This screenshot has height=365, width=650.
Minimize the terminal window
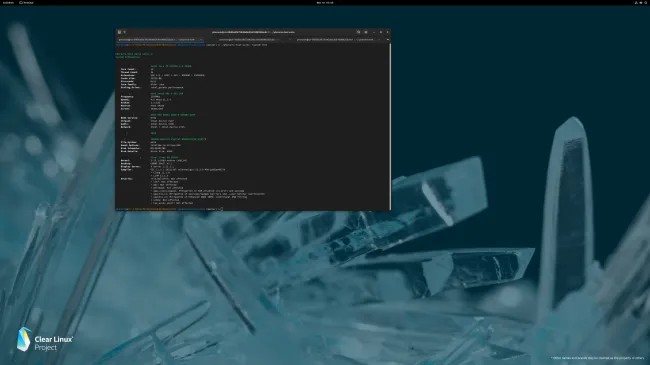(374, 32)
